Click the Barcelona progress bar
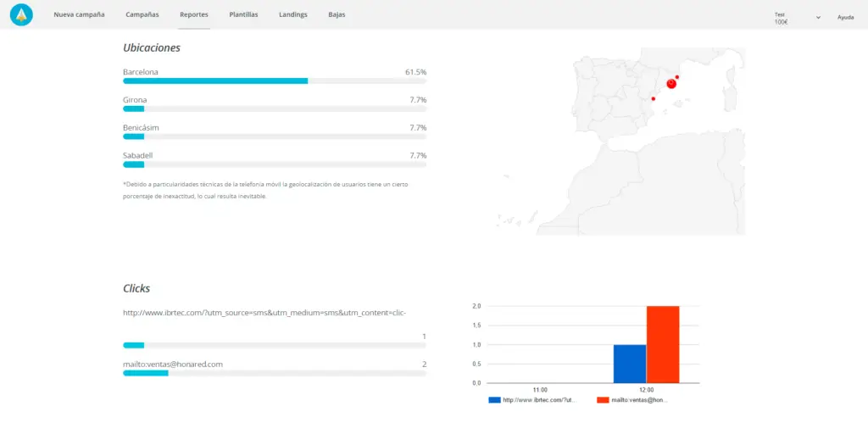The image size is (868, 423). coord(274,81)
